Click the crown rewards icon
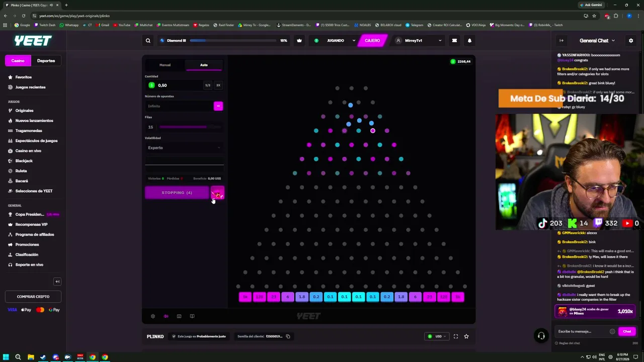Image resolution: width=644 pixels, height=362 pixels. [x=299, y=41]
